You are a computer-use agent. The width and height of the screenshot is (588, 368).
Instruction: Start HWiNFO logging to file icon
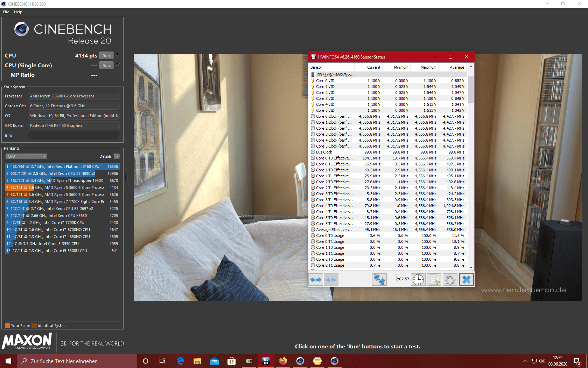tap(434, 280)
